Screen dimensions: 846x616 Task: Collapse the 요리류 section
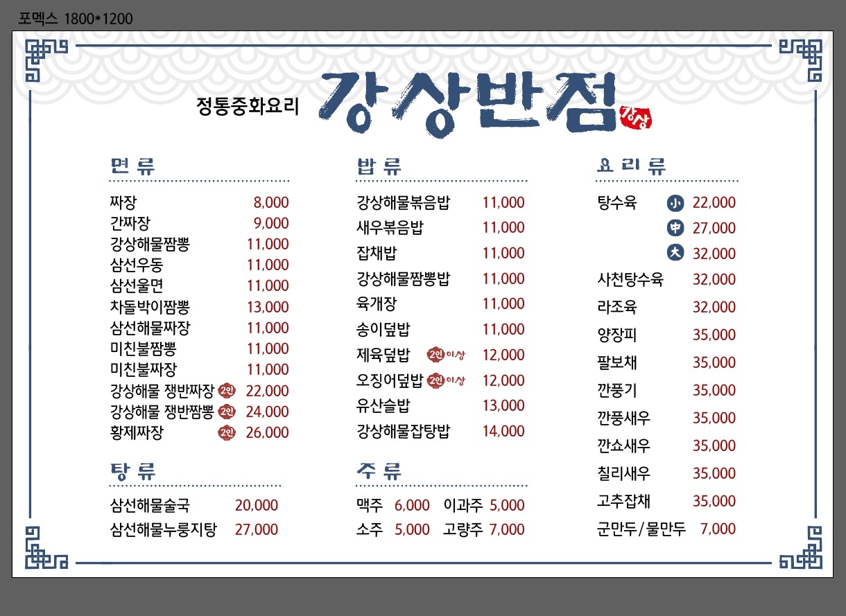pos(632,164)
